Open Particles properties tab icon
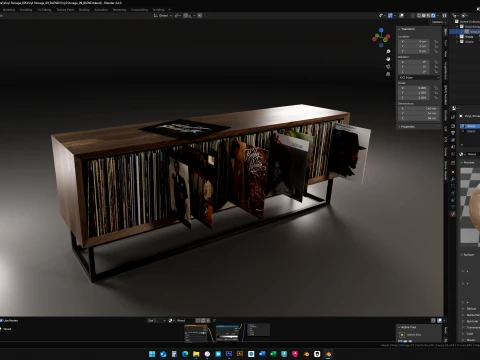Screen dimensions: 480x360 453,186
